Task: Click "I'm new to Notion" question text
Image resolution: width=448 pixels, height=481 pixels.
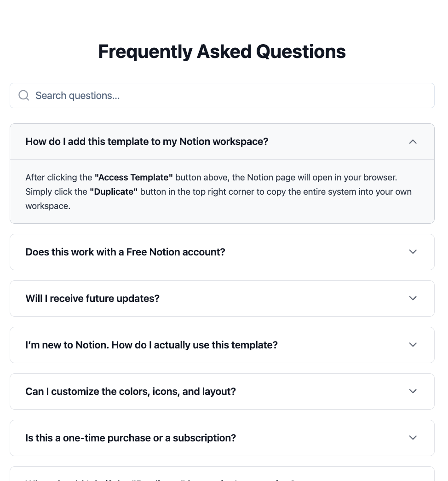Action: (151, 345)
